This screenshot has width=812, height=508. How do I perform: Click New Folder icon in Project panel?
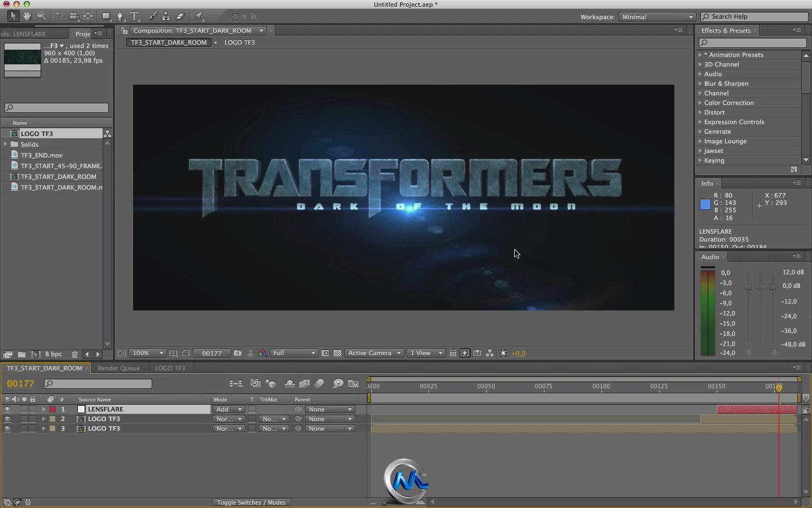tap(21, 354)
